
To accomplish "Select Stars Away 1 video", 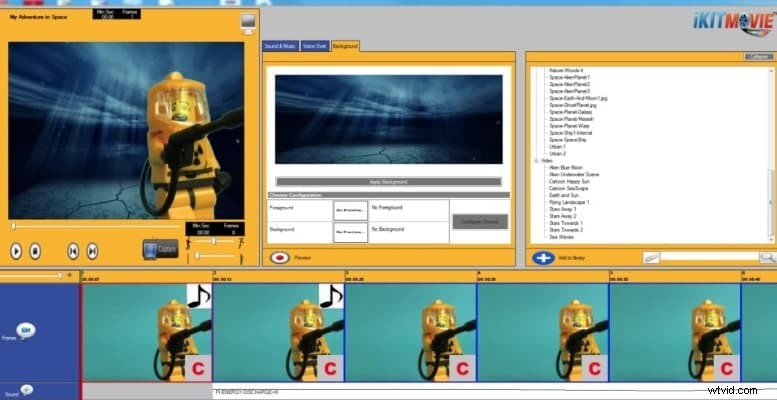I will 562,209.
